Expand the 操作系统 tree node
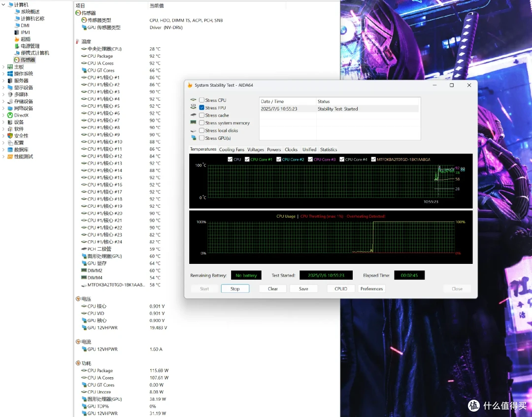 point(3,73)
